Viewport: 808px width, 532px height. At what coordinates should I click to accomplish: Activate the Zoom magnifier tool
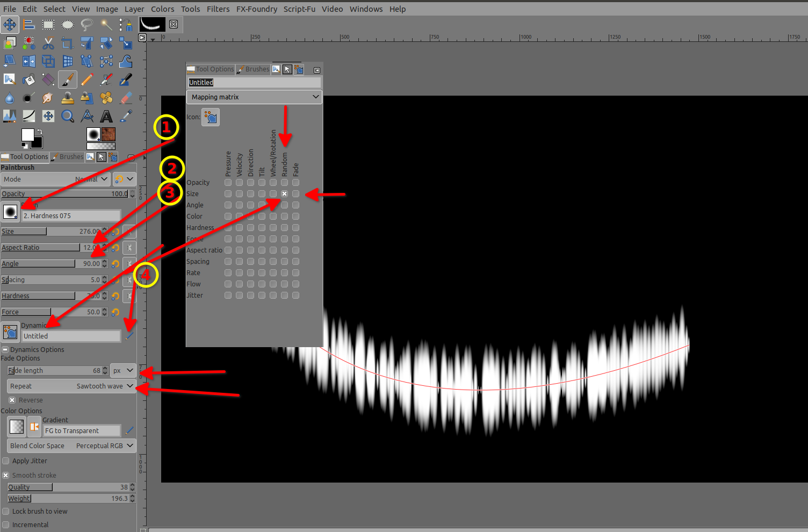(x=68, y=116)
